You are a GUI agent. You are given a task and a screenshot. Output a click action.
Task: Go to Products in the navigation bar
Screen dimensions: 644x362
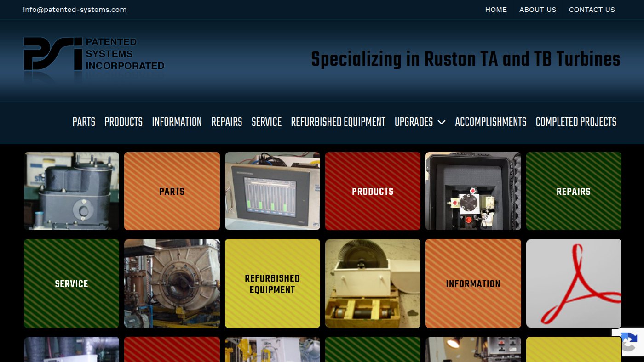124,122
